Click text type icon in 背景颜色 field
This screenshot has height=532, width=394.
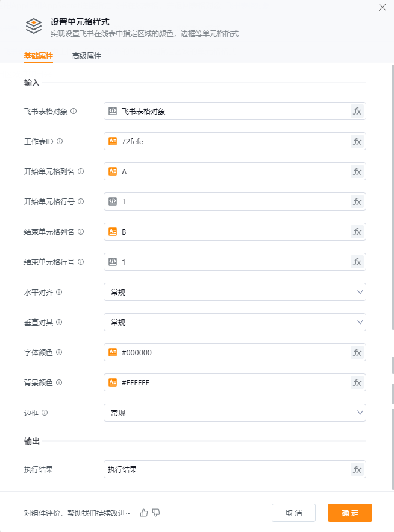click(x=113, y=382)
